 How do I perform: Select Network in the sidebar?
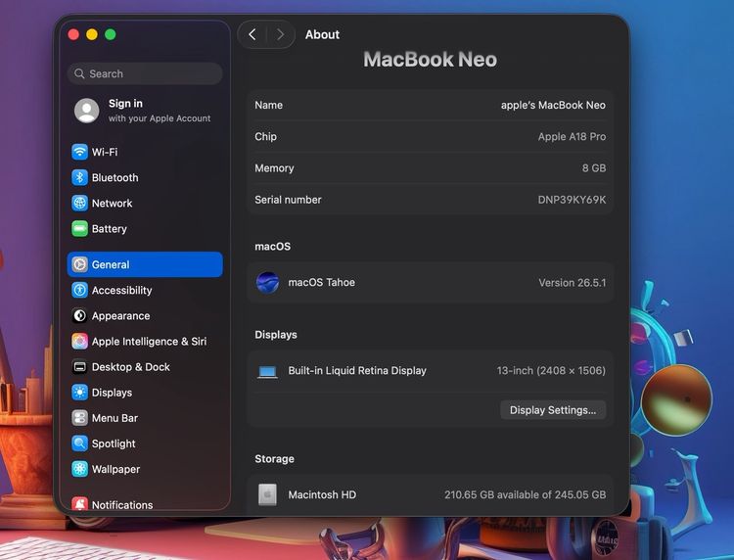point(145,204)
